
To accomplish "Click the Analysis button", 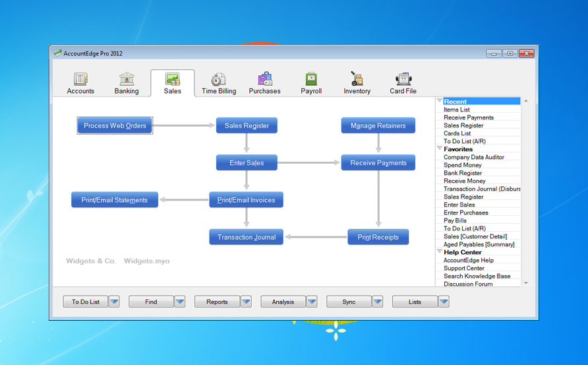I will [283, 302].
